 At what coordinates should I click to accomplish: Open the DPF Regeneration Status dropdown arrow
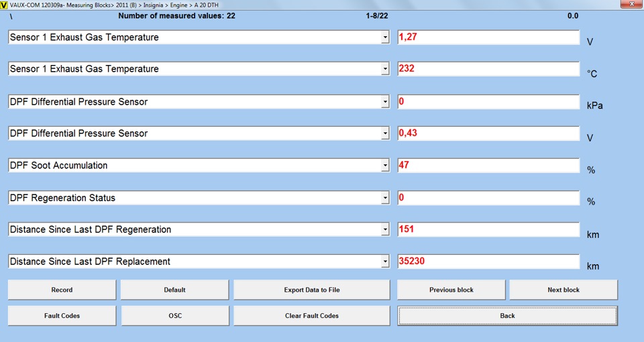385,198
